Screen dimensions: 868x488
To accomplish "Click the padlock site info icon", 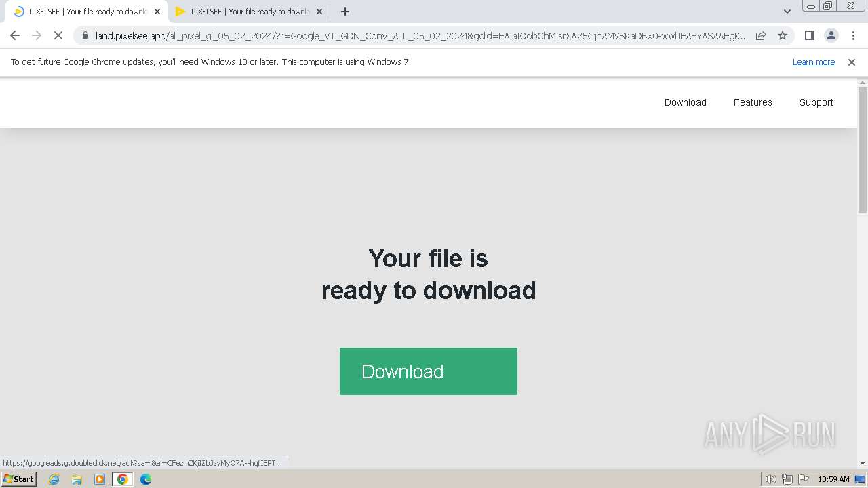I will [85, 35].
